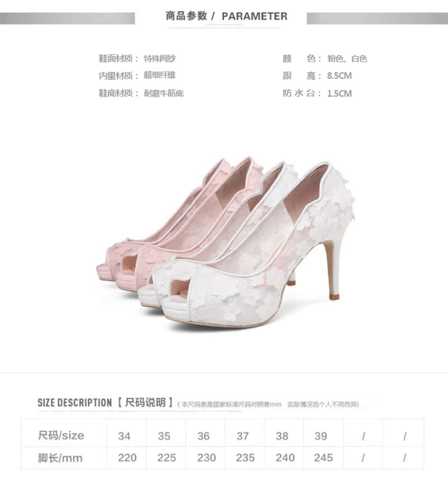
Task: Select size 35 in size table
Action: click(164, 436)
